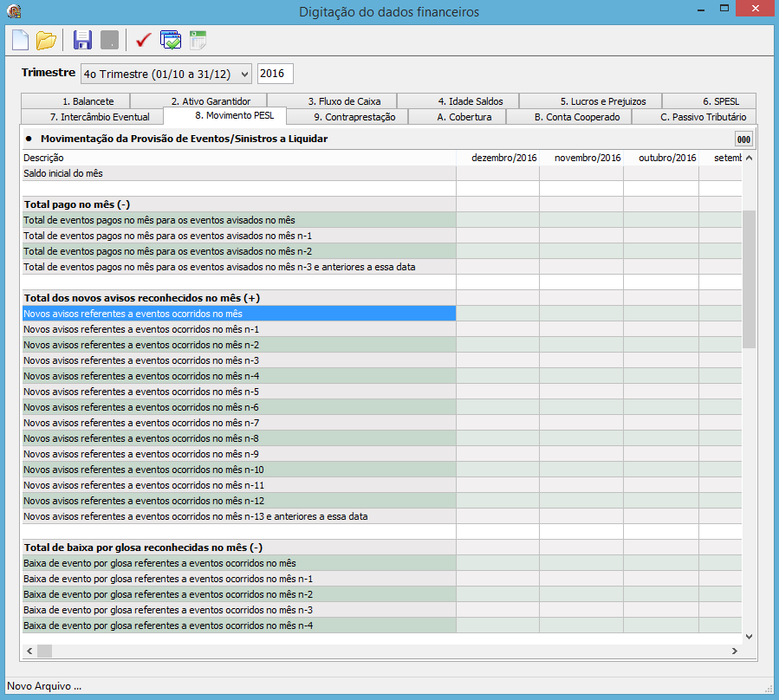Select 'Baixa de evento por glosa... no mês n-1'
Image resolution: width=779 pixels, height=700 pixels.
[239, 580]
